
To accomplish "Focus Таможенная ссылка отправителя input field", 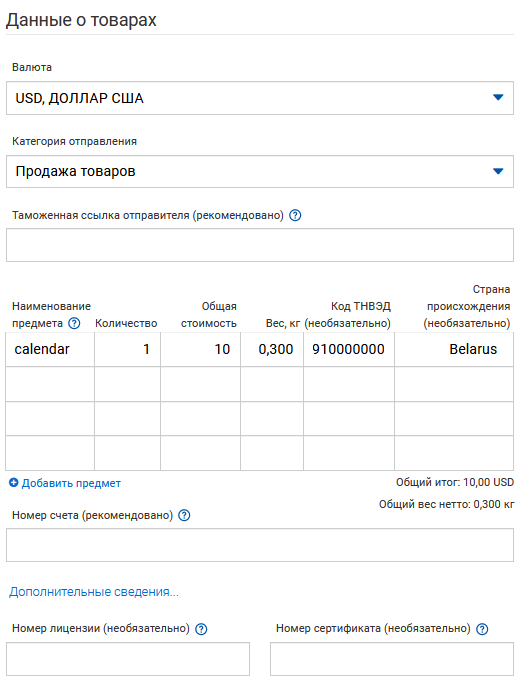I will [x=260, y=245].
